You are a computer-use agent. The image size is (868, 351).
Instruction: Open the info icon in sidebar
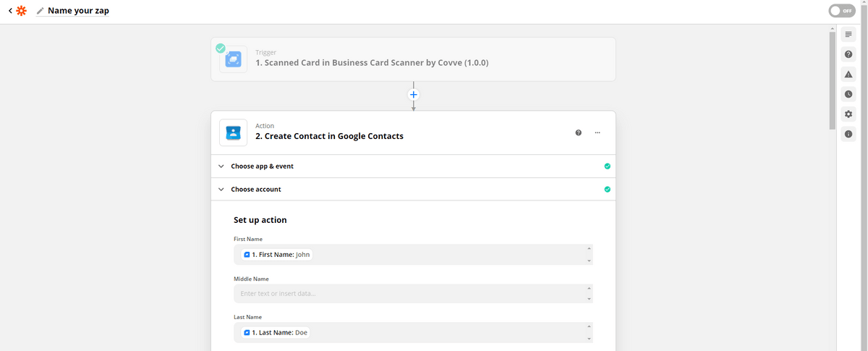[848, 134]
